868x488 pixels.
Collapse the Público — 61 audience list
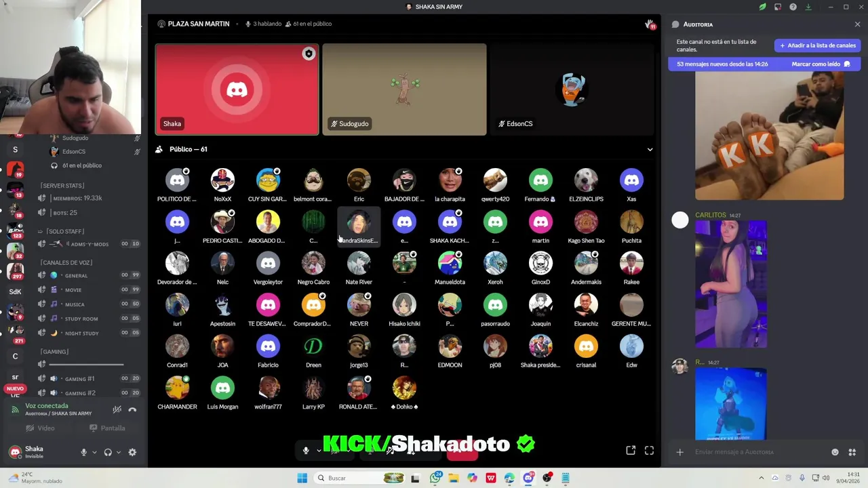(x=650, y=149)
